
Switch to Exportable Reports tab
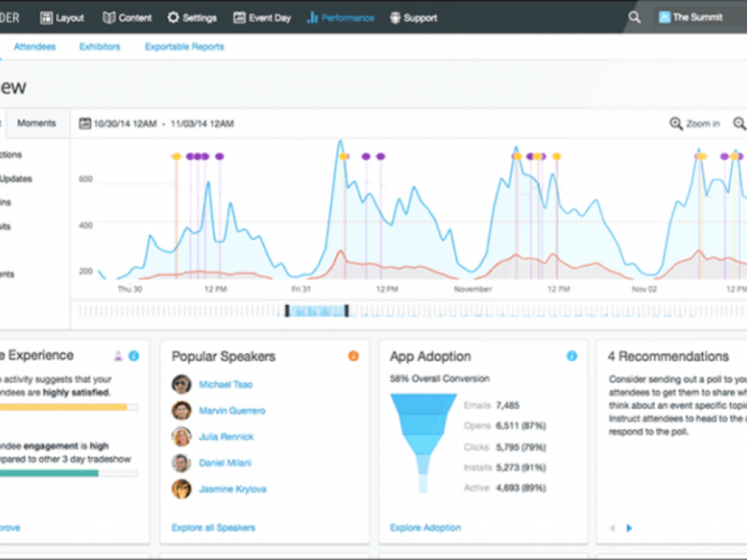click(x=184, y=46)
